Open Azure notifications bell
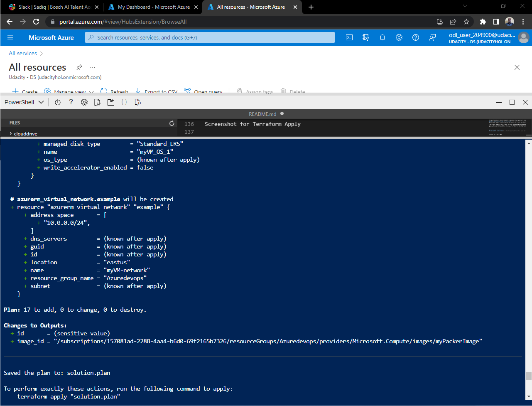 382,37
